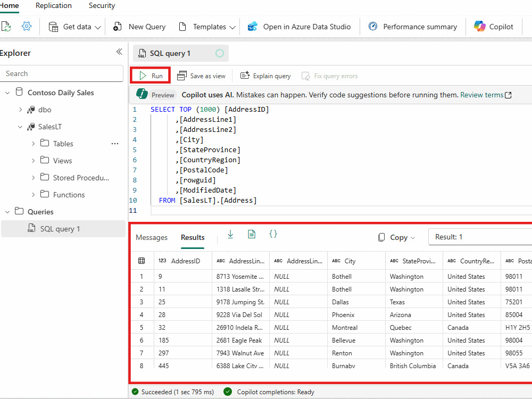Select the 'Dallas' city cell
Viewport: 532px width, 399px height.
tap(356, 302)
